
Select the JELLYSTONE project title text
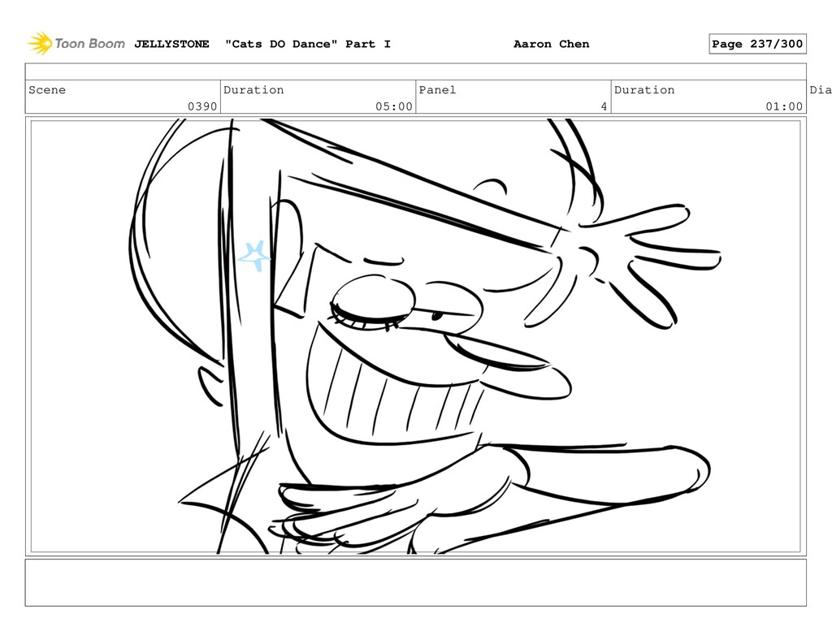171,44
